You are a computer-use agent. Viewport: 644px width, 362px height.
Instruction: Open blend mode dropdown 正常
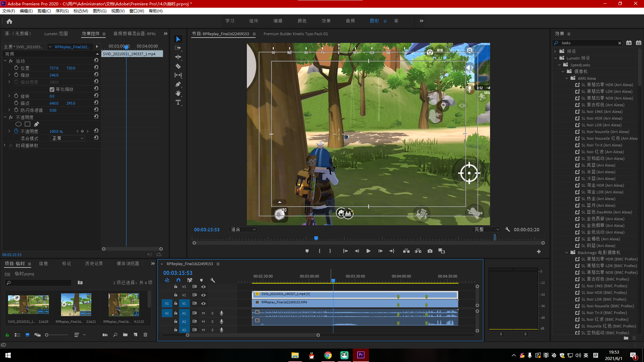pyautogui.click(x=67, y=138)
